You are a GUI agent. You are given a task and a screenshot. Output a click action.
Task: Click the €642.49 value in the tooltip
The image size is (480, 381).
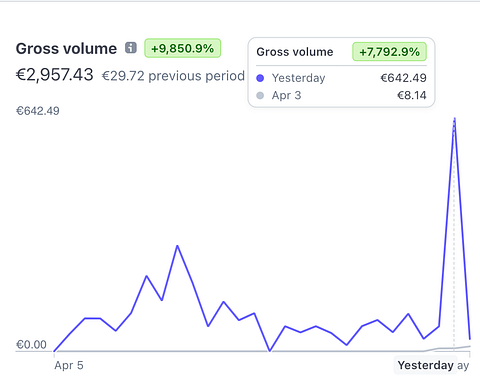tap(404, 78)
